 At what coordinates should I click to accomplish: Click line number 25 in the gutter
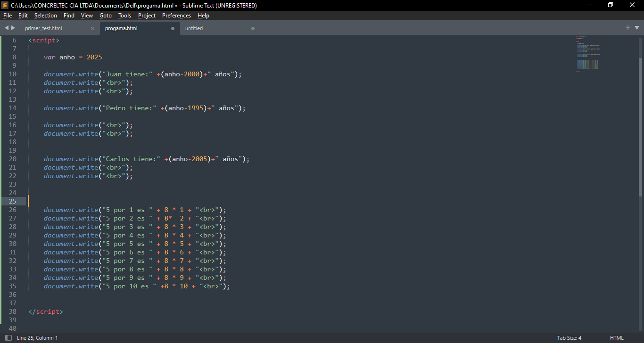point(13,201)
